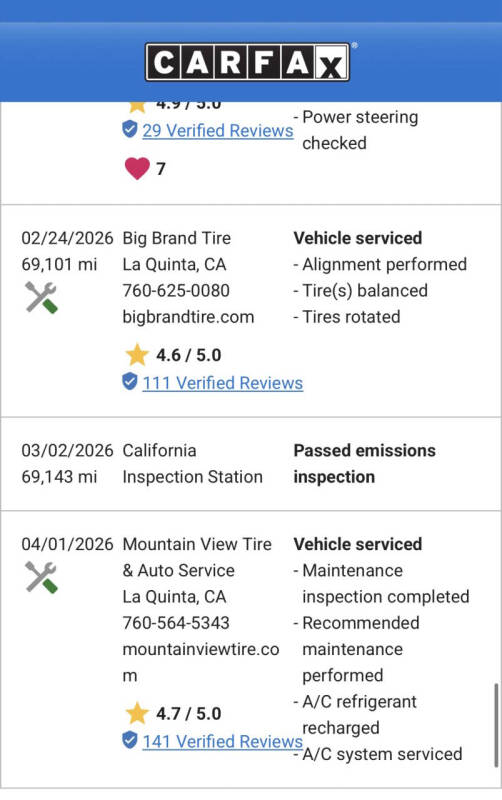Open the 141 Verified Reviews link

pos(222,741)
